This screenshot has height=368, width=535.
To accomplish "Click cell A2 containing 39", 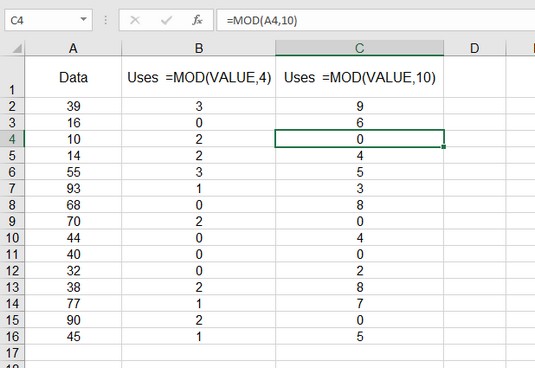I will click(73, 106).
